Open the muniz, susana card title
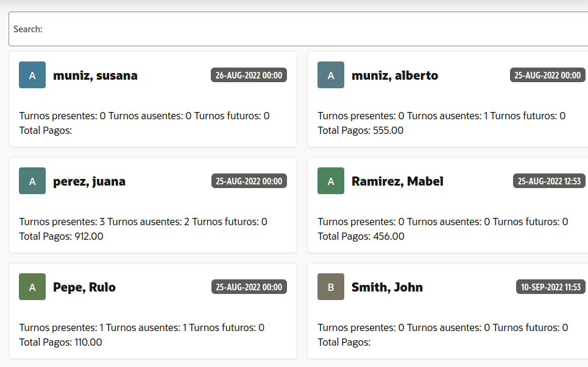Image resolution: width=588 pixels, height=367 pixels. click(95, 76)
